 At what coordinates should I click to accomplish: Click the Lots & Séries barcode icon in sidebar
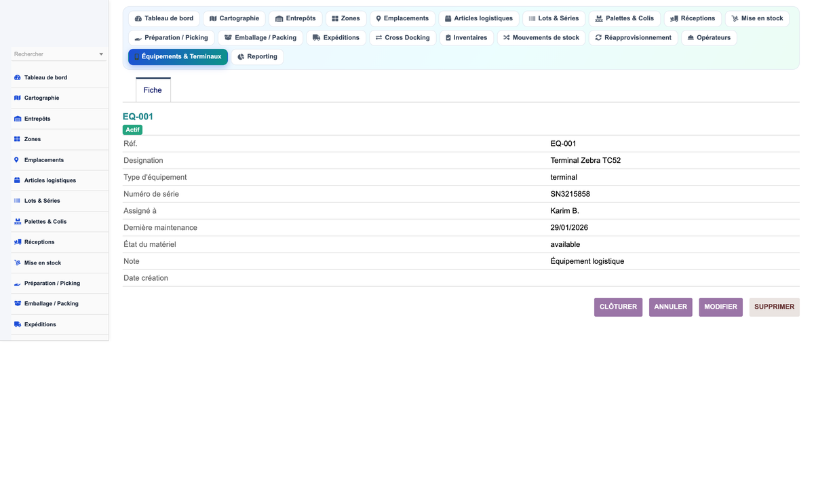coord(17,201)
